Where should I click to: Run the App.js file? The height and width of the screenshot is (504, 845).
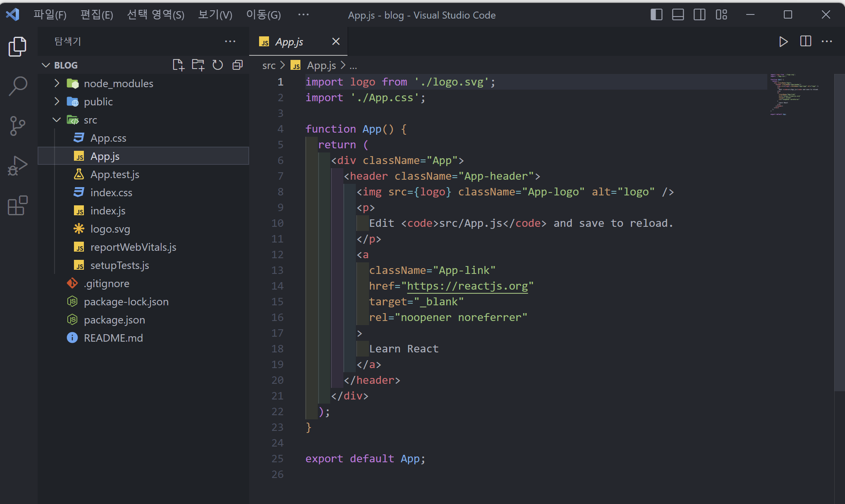(783, 41)
